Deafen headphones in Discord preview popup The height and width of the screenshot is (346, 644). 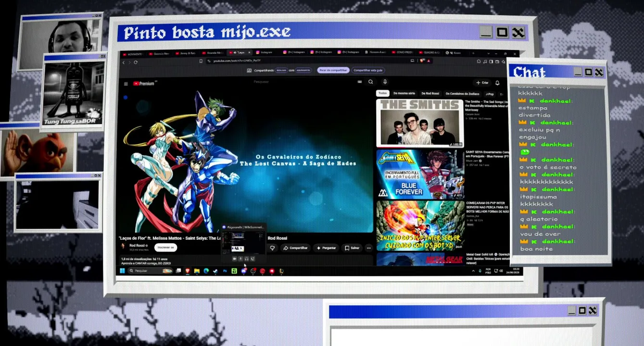point(246,259)
